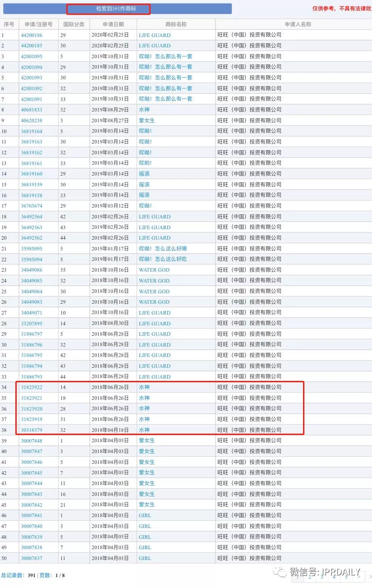Viewport: 372px width, 588px height.
Task: Open application number 42001091
Action: (x=32, y=99)
